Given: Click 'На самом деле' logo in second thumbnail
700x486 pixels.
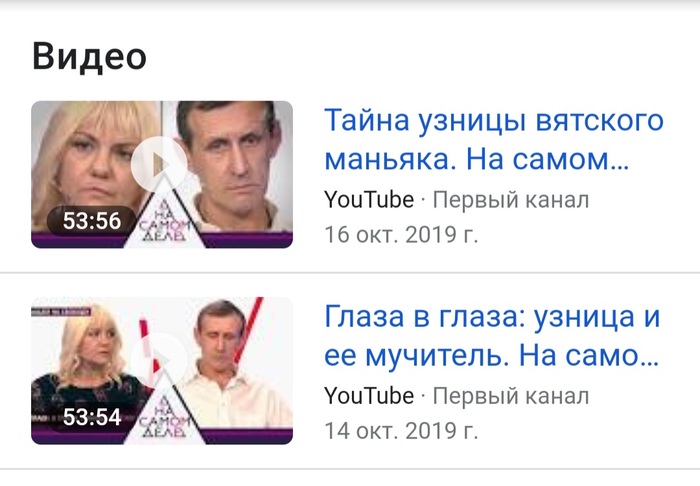Looking at the screenshot, I should pos(164,414).
